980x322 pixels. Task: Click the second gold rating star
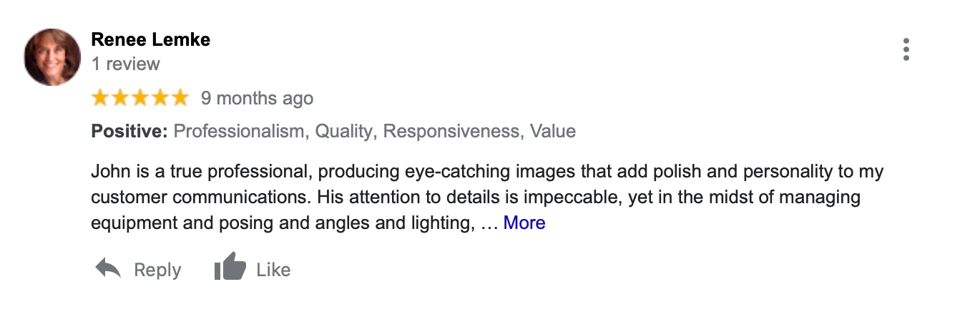pos(121,98)
